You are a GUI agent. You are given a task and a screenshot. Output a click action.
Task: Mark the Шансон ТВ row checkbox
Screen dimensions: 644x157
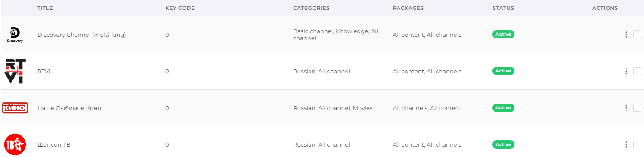[637, 144]
